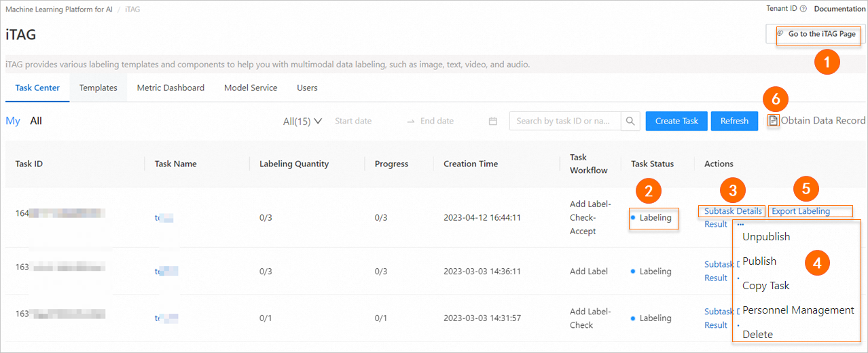868x353 pixels.
Task: Click creation time 2023-03-03 14:31:57
Action: click(x=482, y=318)
